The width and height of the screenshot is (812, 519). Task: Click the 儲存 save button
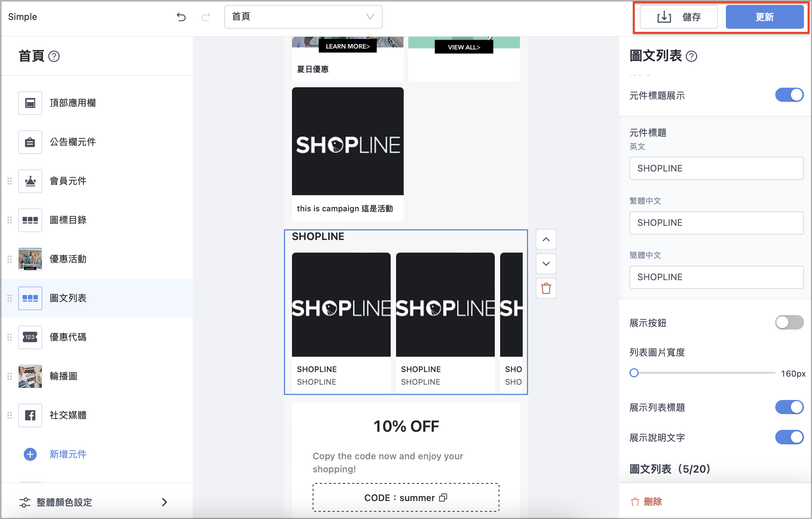pyautogui.click(x=678, y=17)
